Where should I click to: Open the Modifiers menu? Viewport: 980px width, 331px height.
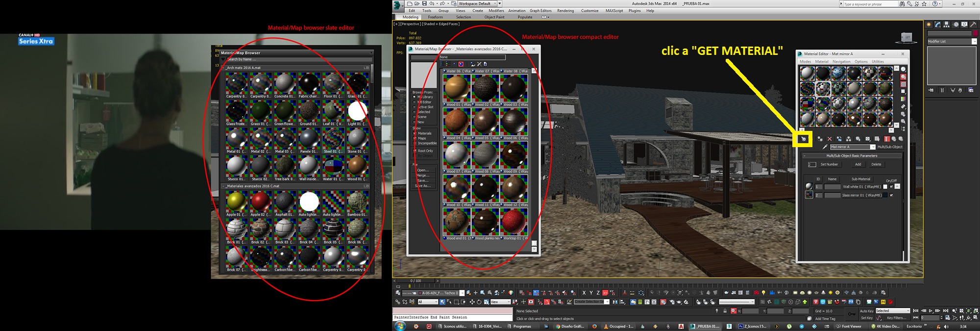pos(496,10)
